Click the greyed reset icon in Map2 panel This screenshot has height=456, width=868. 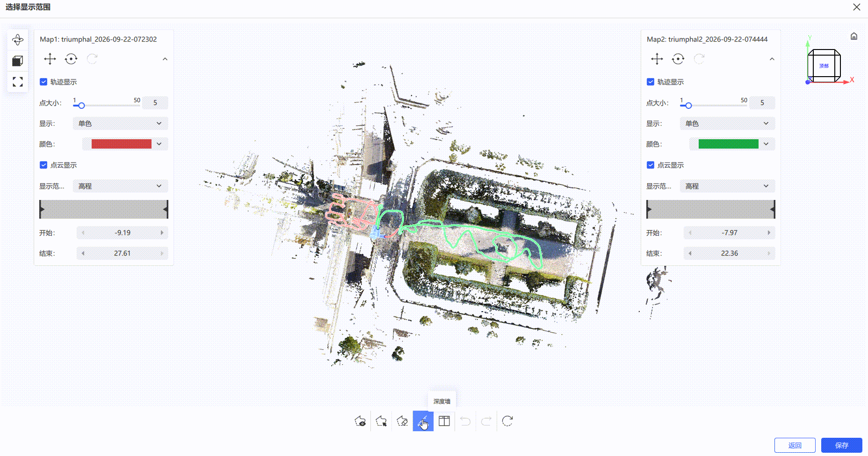click(699, 59)
